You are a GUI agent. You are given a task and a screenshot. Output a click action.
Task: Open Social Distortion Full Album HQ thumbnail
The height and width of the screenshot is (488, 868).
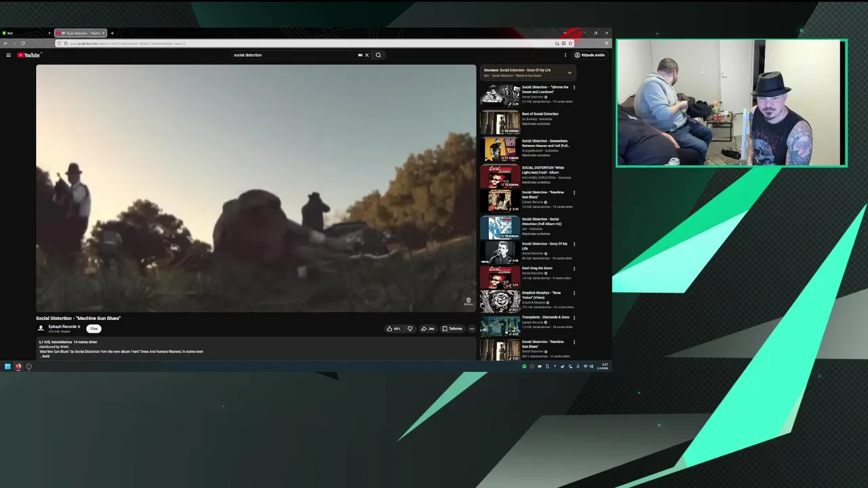click(500, 228)
